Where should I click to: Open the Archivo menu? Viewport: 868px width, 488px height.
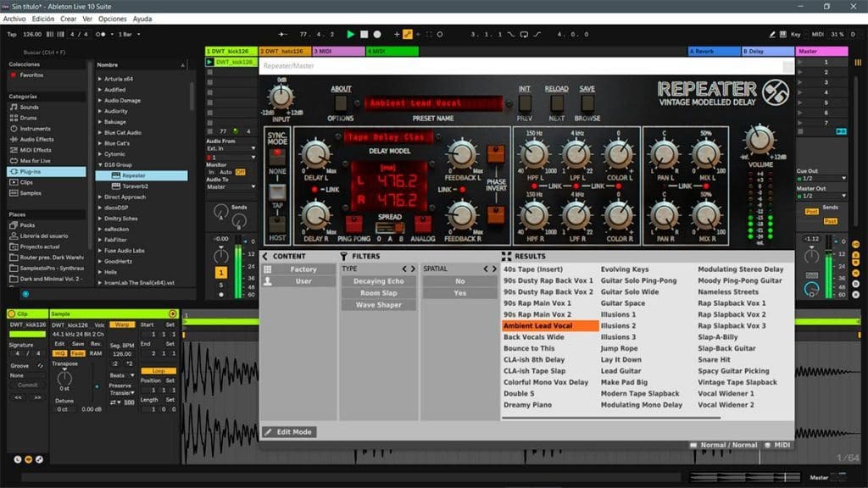point(14,19)
